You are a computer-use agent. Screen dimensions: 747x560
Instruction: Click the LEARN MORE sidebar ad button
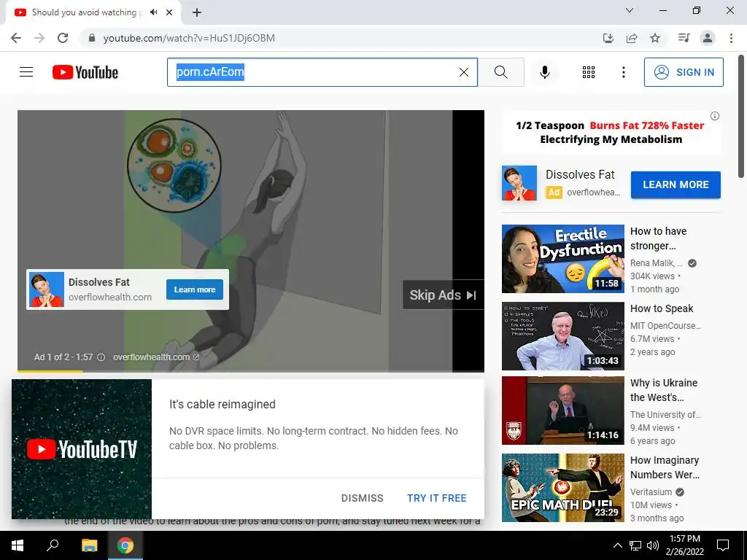point(676,184)
